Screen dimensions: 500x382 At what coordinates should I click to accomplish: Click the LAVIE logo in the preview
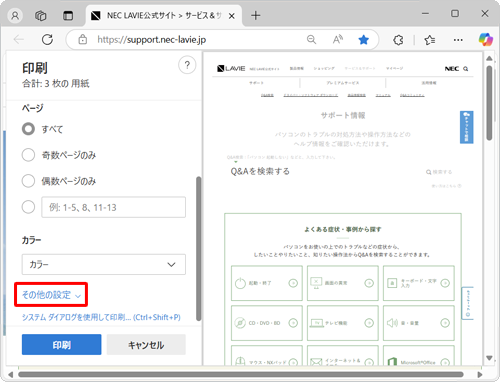click(231, 69)
